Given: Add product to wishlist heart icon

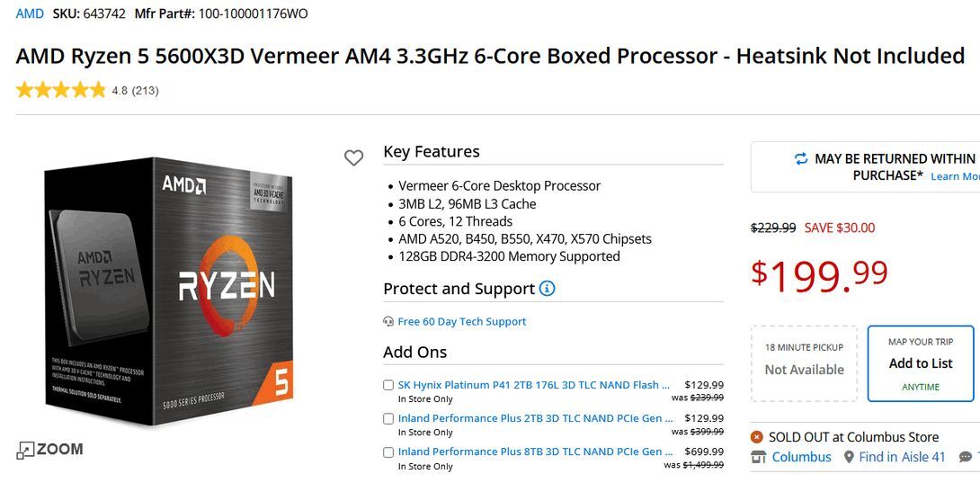Looking at the screenshot, I should click(353, 158).
